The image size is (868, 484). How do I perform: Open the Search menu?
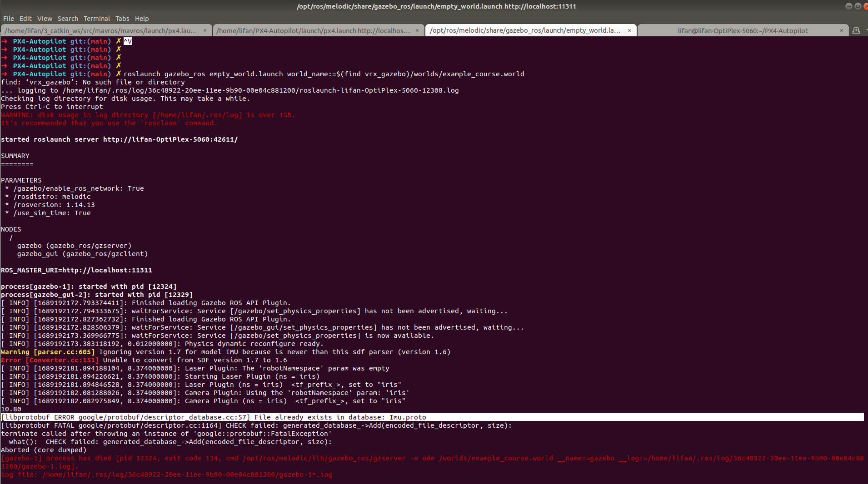[68, 19]
